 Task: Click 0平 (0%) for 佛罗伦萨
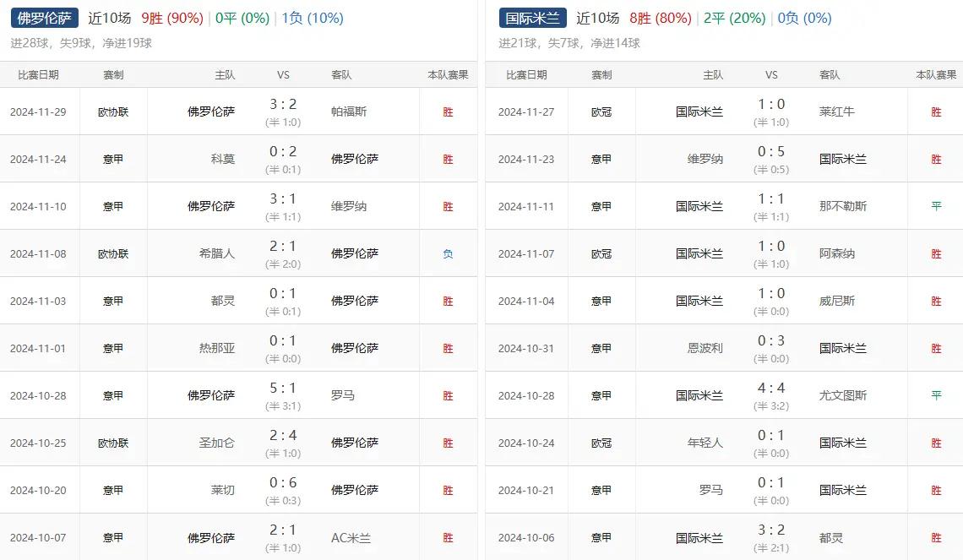pos(242,19)
